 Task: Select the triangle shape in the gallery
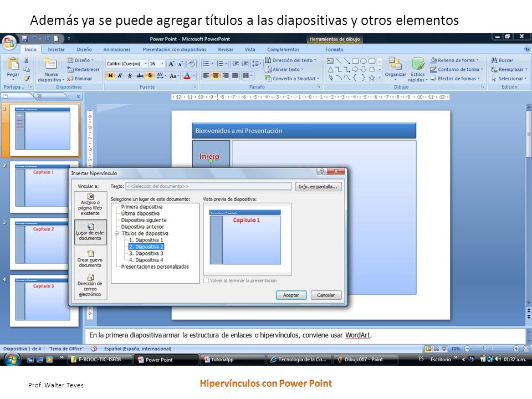(330, 70)
